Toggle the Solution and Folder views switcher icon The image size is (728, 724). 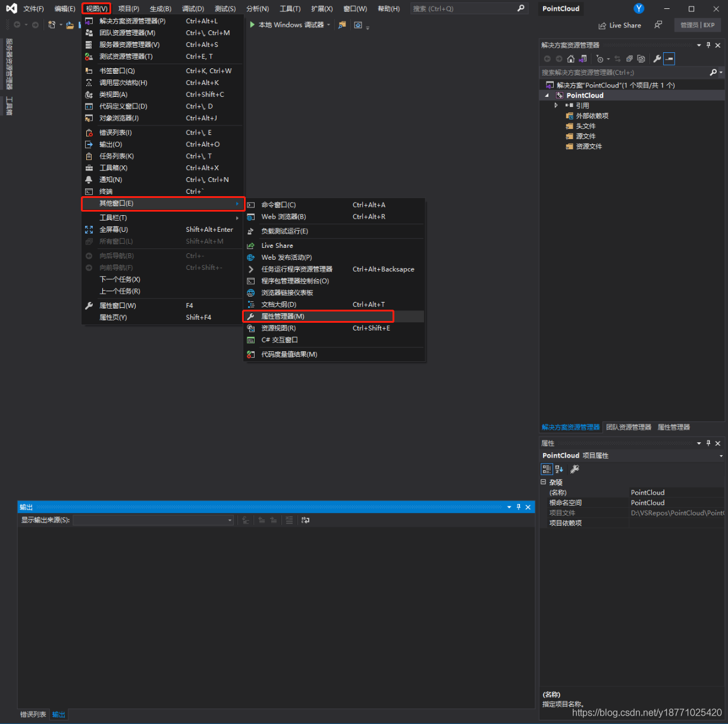(x=583, y=58)
